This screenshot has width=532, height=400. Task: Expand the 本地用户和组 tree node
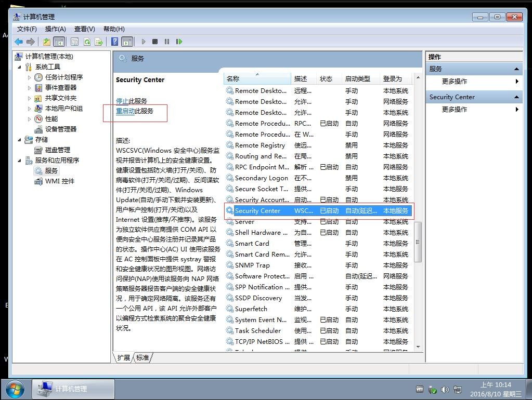29,109
